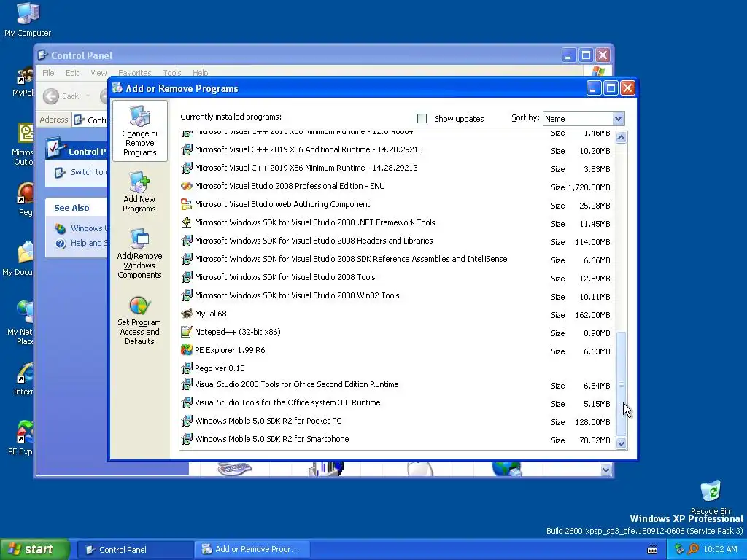This screenshot has width=747, height=560.
Task: Click icon of Visual Studio Web Authoring Component
Action: [187, 204]
